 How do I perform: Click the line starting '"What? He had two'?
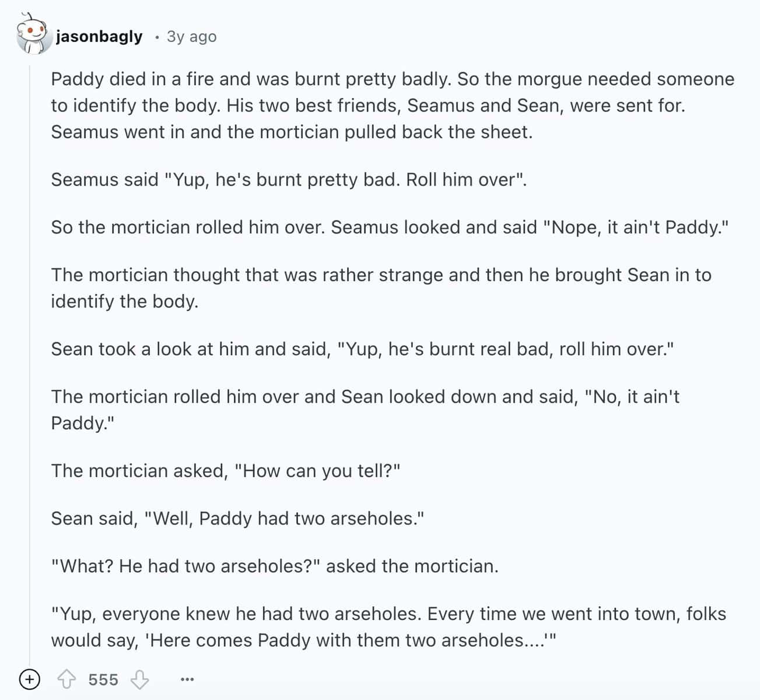point(274,566)
